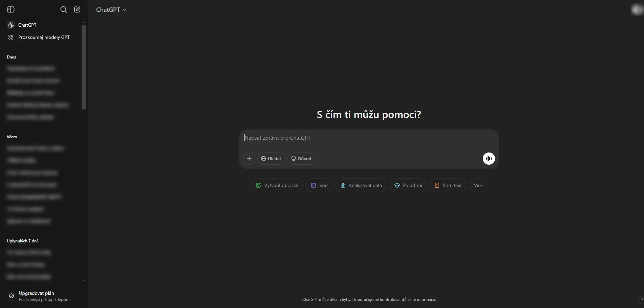Click the sidebar scrollbar thumb
The height and width of the screenshot is (308, 644).
pos(84,67)
